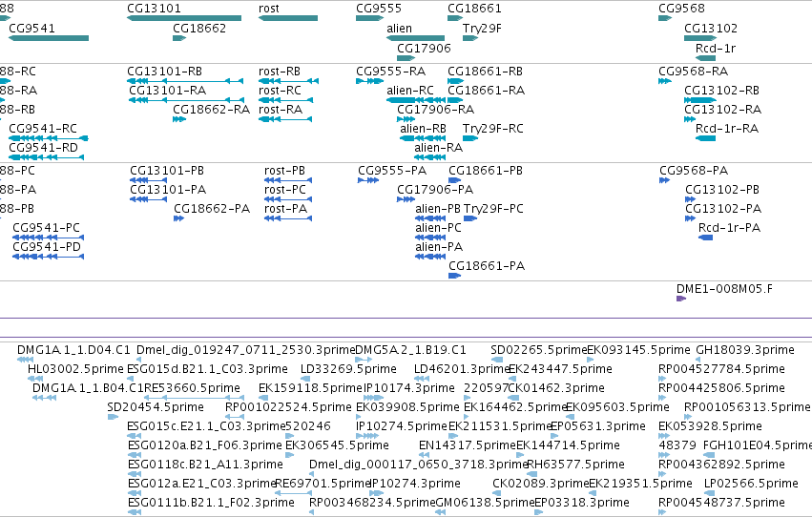
Task: Click the rost-PC label
Action: 285,190
